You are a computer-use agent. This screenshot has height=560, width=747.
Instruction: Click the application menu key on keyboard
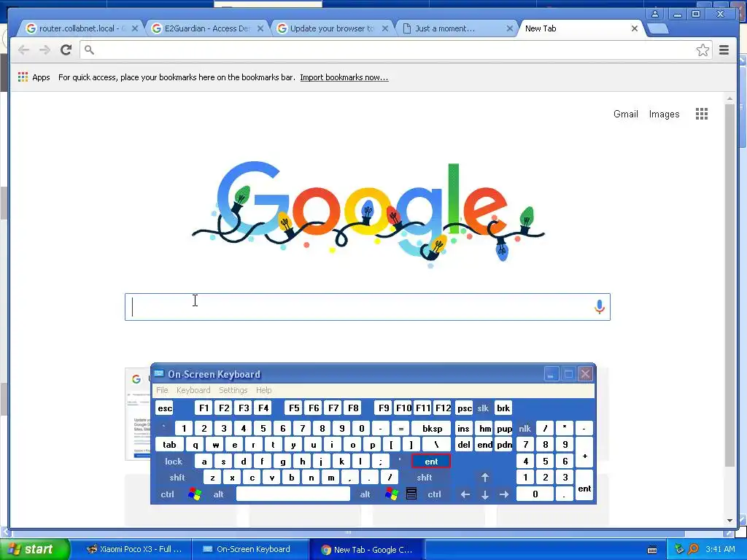click(411, 494)
